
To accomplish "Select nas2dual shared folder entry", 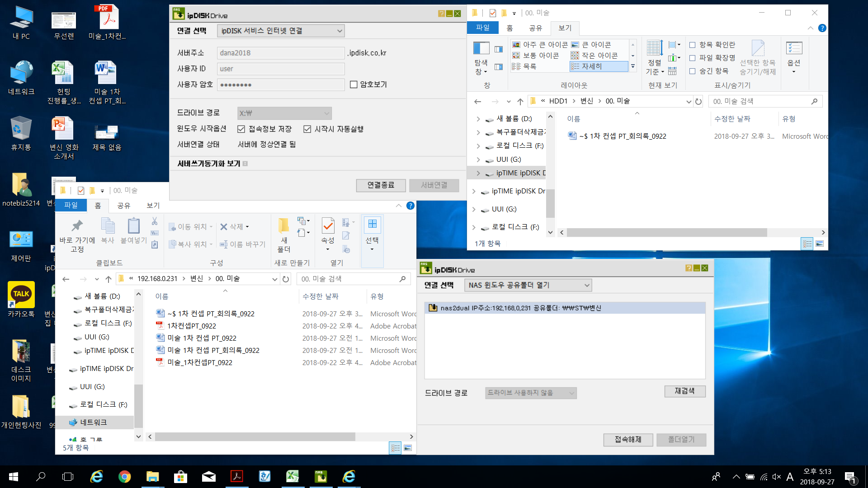I will (x=565, y=308).
